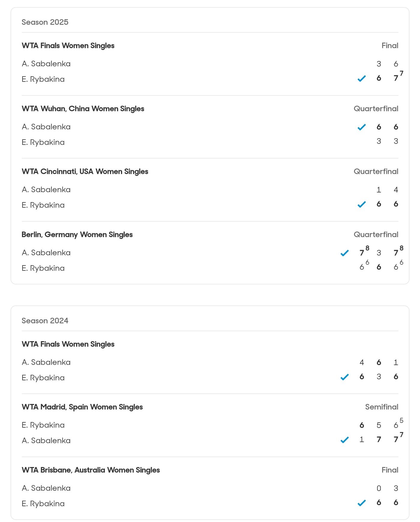The image size is (420, 522).
Task: Click the winner checkmark in Wuhan quarterfinal
Action: coord(361,127)
